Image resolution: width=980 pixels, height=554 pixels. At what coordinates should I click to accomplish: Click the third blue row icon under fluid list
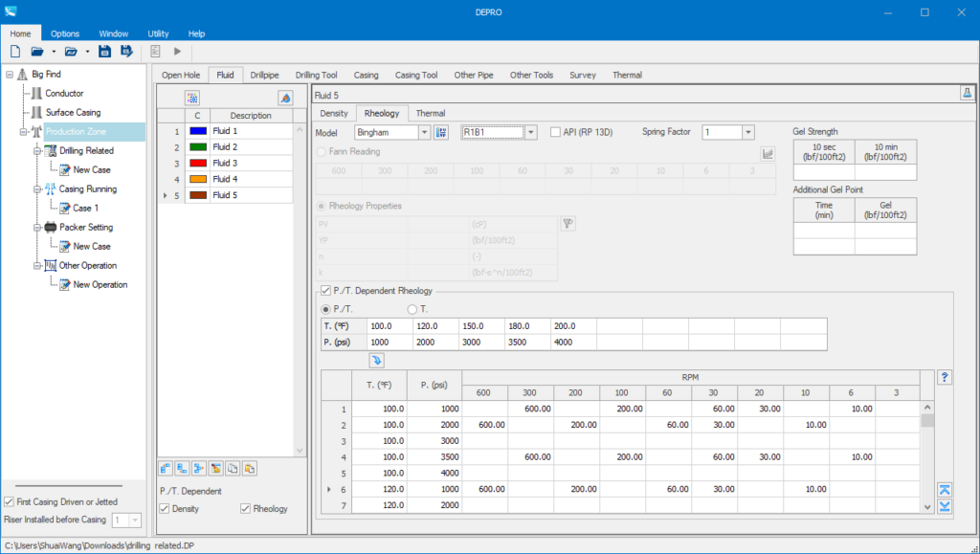tap(199, 469)
